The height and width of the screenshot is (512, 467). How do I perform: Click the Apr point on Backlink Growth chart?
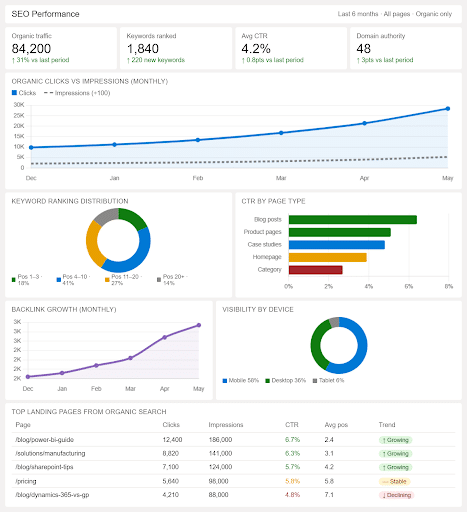[165, 337]
